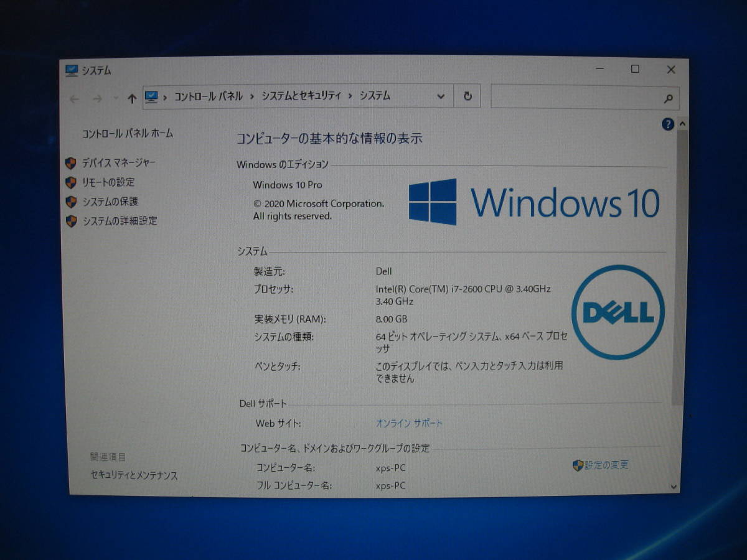Image resolution: width=747 pixels, height=560 pixels.
Task: Select the Intel Core i7-2600 processor text
Action: pyautogui.click(x=463, y=295)
